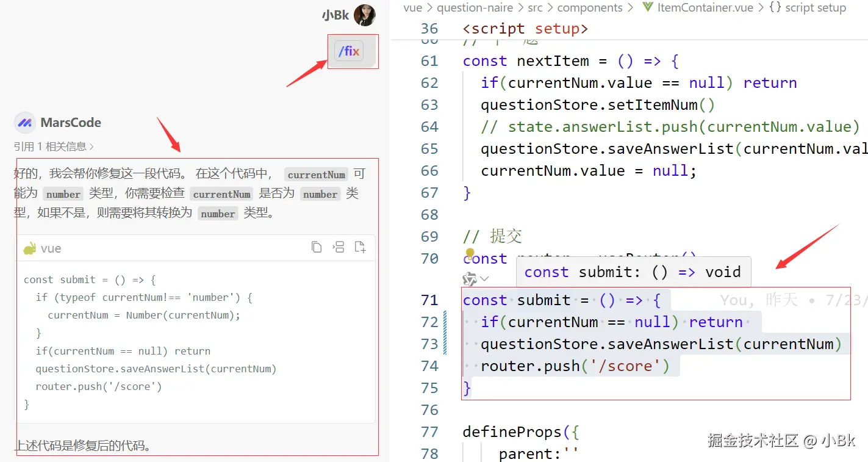Click the 小Bk username label

(x=335, y=15)
